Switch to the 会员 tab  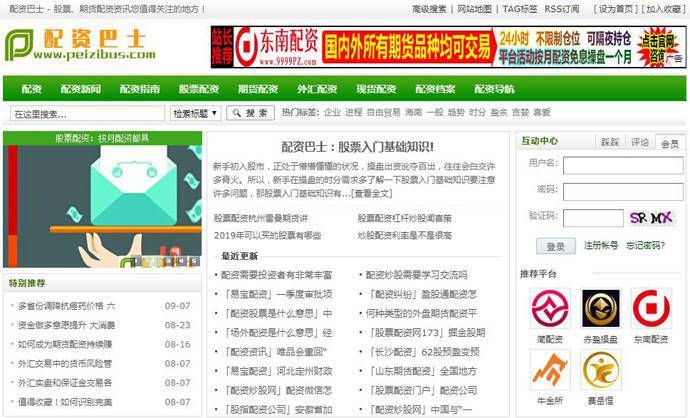(x=669, y=143)
